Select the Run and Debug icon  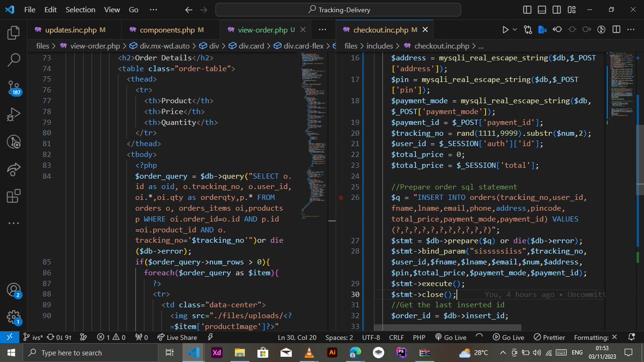coord(13,114)
